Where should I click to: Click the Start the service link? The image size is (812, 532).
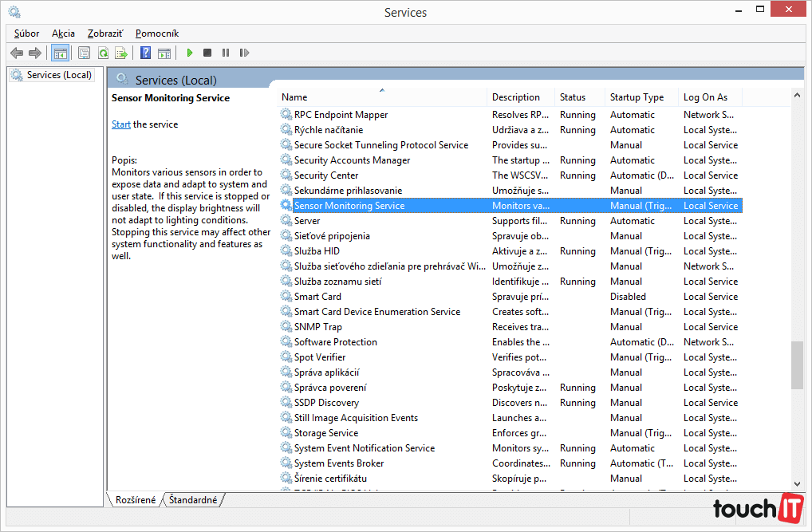point(121,124)
